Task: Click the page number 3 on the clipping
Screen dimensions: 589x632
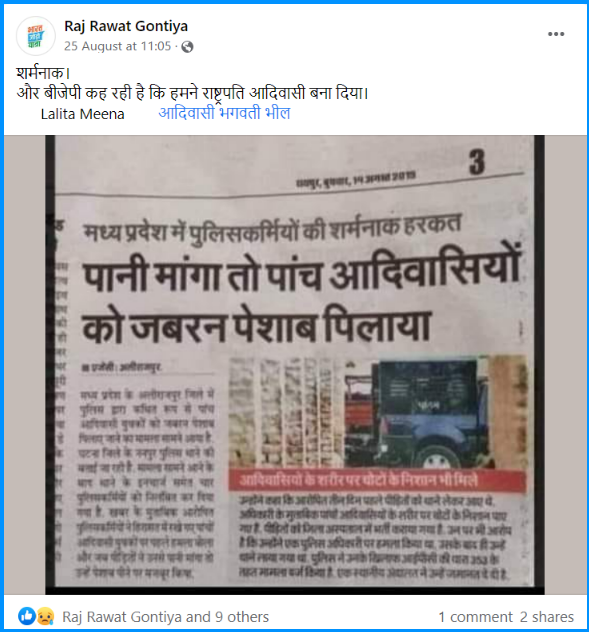Action: 477,162
